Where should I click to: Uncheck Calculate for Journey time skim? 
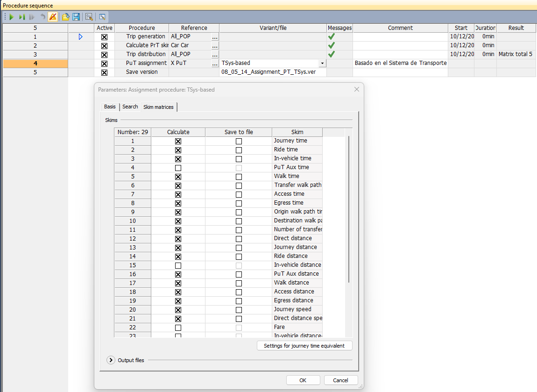[x=178, y=141]
